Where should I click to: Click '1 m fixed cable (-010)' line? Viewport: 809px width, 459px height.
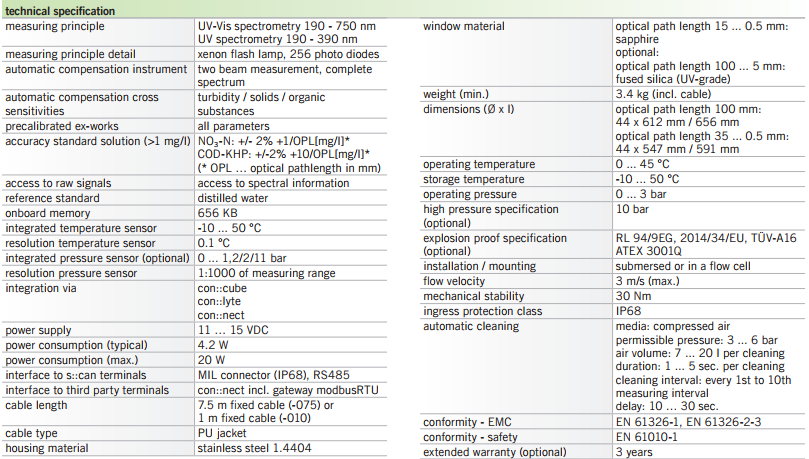click(254, 418)
